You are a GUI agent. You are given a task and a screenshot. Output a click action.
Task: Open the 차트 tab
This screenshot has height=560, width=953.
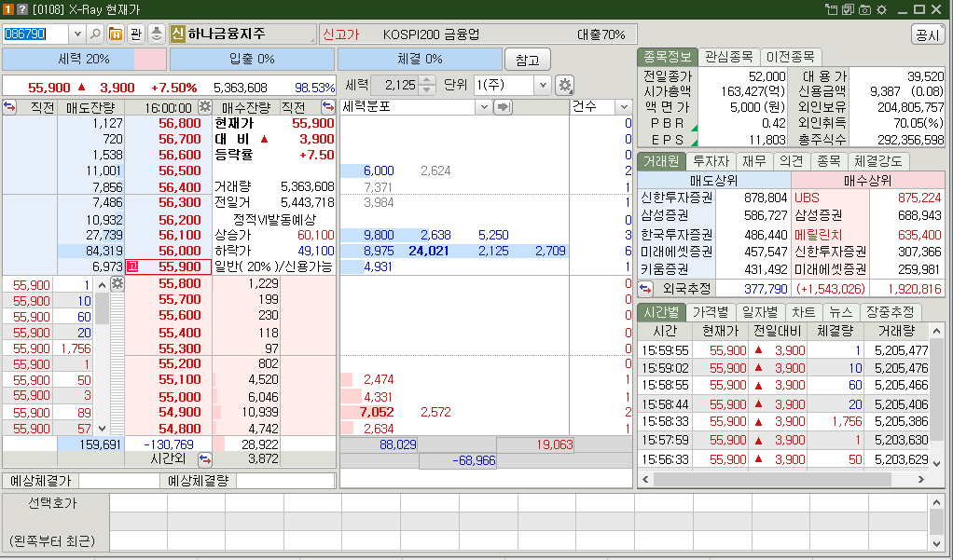click(804, 312)
